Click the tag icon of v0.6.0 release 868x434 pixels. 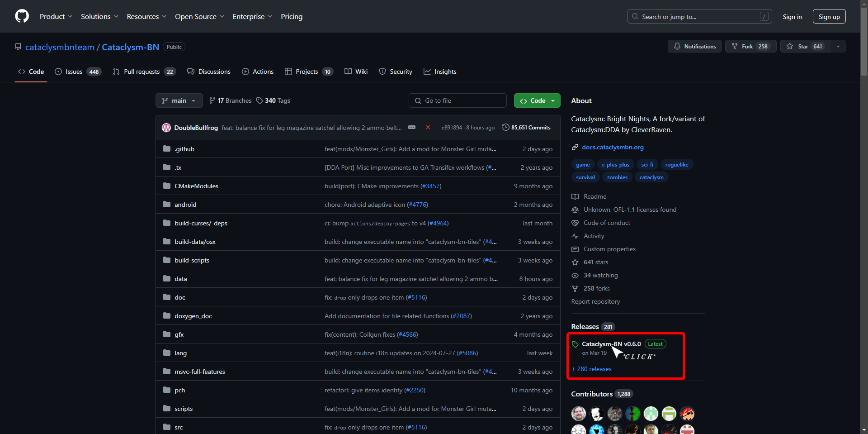click(575, 344)
